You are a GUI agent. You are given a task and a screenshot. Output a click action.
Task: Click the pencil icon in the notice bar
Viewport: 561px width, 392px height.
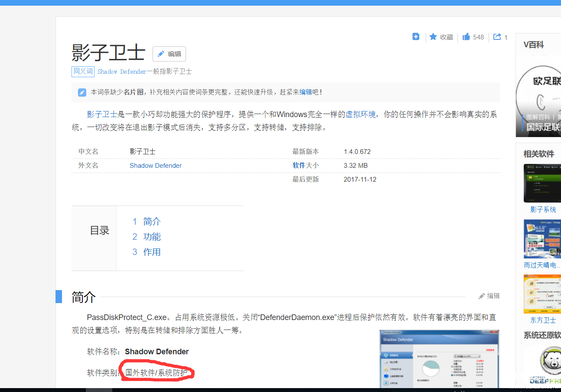point(82,92)
